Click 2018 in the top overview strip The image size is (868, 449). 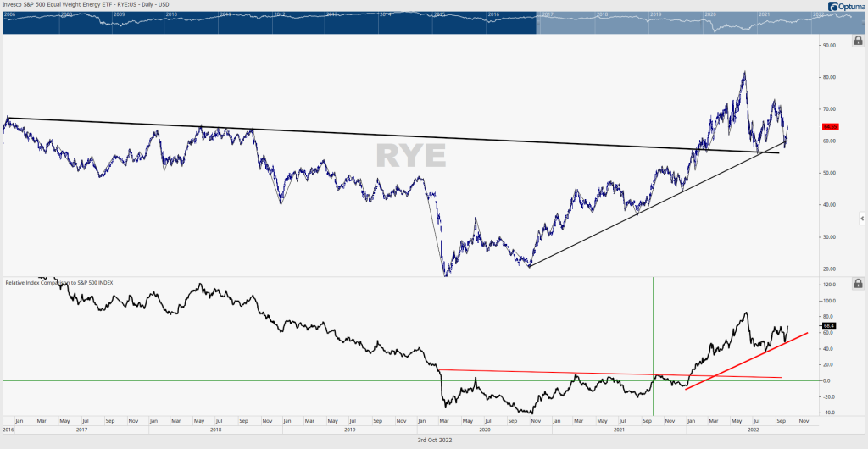(x=603, y=14)
